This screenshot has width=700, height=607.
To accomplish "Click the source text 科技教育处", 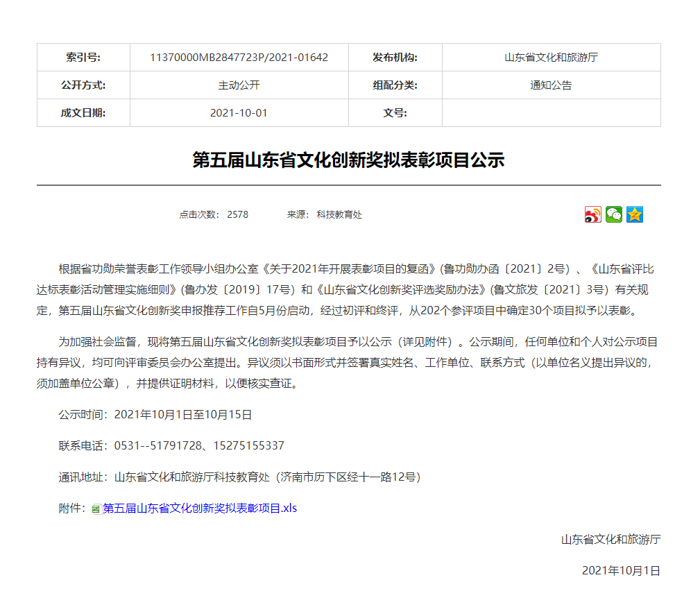I will 339,215.
